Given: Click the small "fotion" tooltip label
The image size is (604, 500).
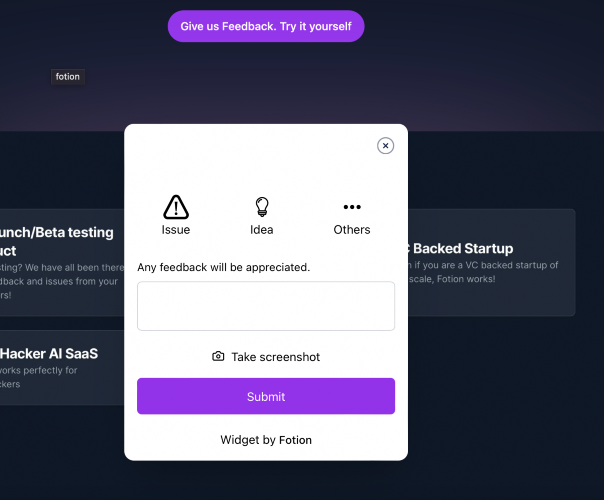Looking at the screenshot, I should 68,77.
